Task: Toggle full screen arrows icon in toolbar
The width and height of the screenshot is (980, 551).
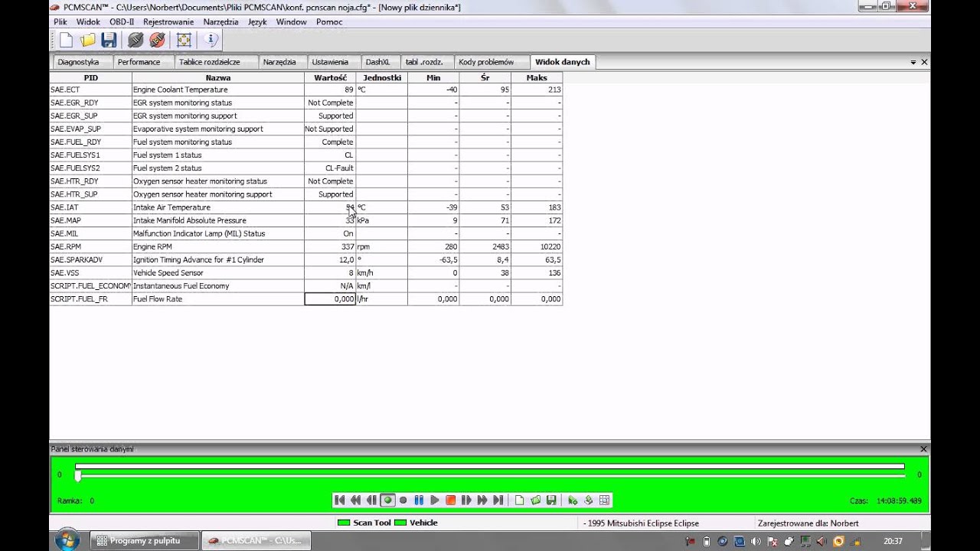Action: (184, 40)
